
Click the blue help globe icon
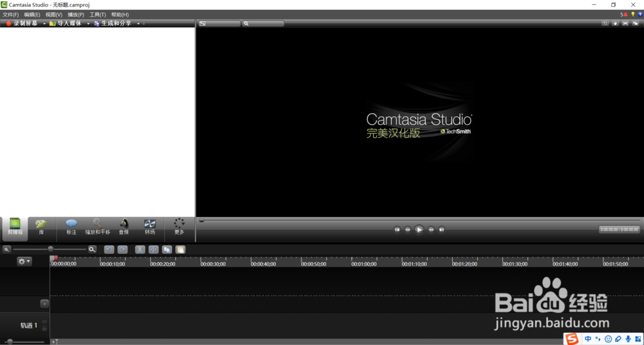point(640,14)
